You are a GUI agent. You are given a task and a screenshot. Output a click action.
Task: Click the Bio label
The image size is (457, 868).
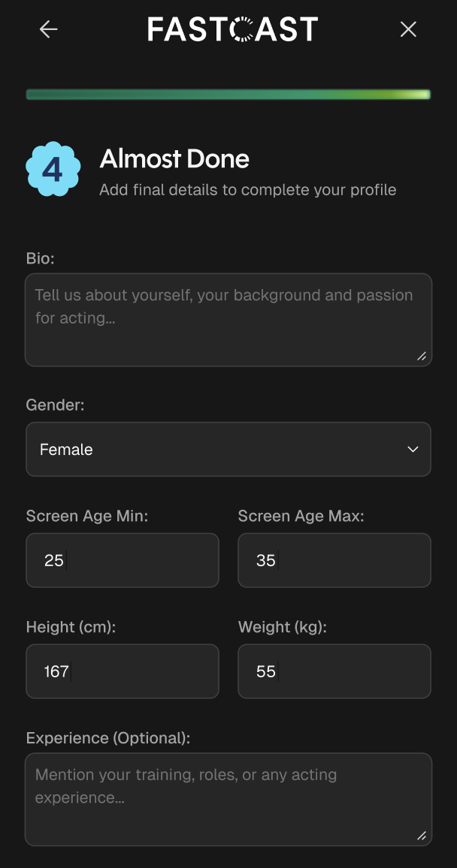click(41, 258)
